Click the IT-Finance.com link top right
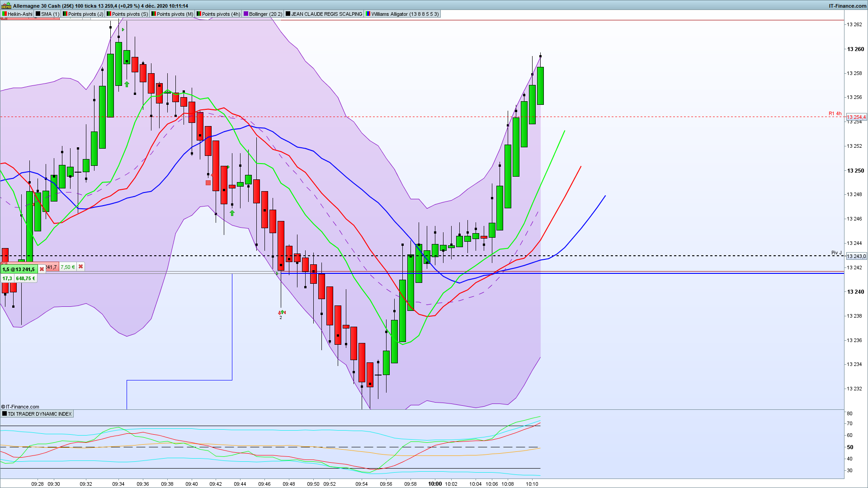Image resolution: width=868 pixels, height=488 pixels. coord(847,6)
